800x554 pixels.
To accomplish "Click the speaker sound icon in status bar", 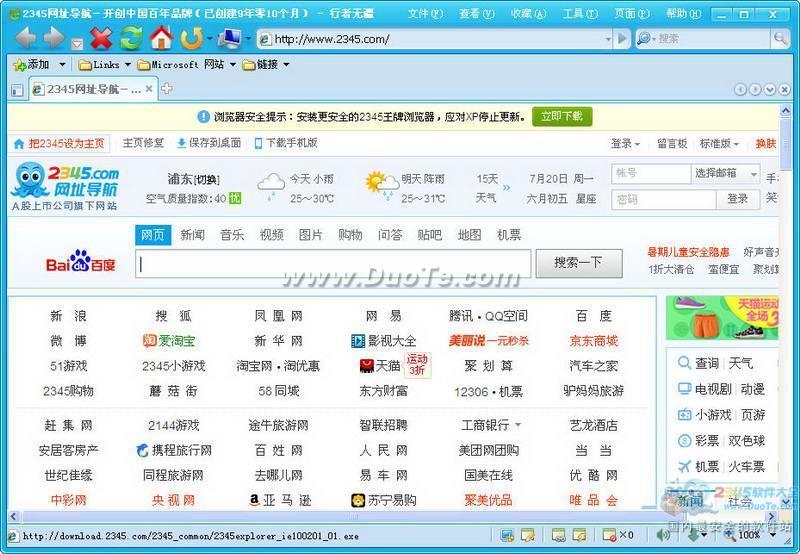I will 663,535.
